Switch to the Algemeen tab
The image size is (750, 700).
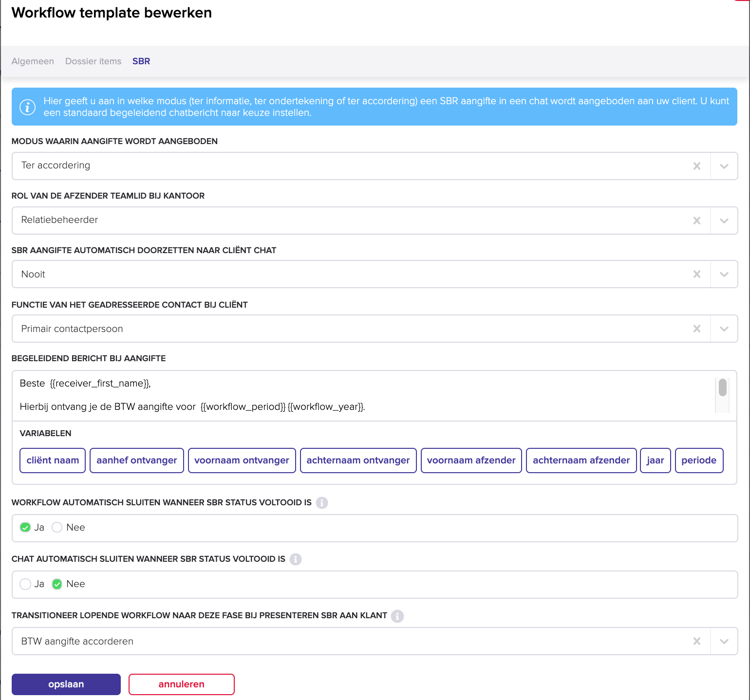click(33, 61)
